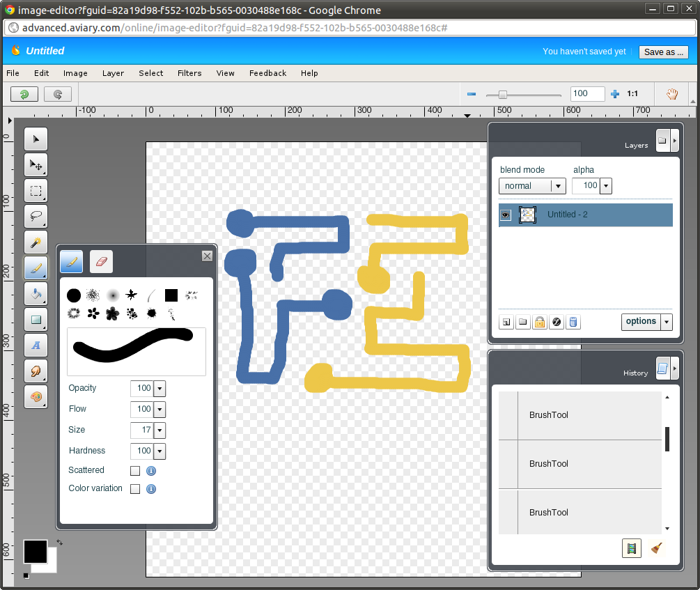700x590 pixels.
Task: Lock the layer with padlock icon
Action: pyautogui.click(x=539, y=322)
